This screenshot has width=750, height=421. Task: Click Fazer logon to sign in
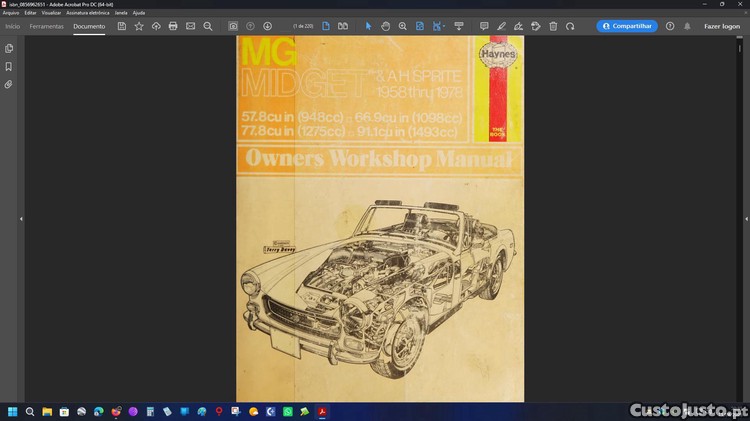click(722, 26)
